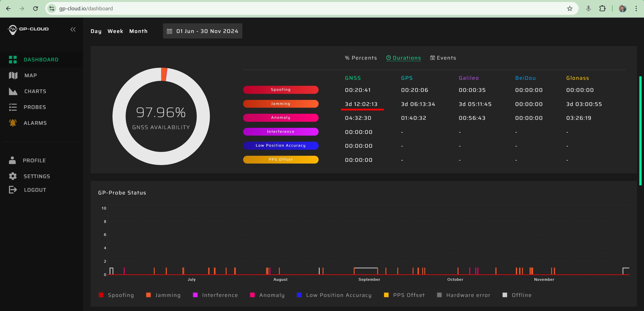The image size is (644, 311).
Task: Click the Charts area-graph icon
Action: click(13, 91)
